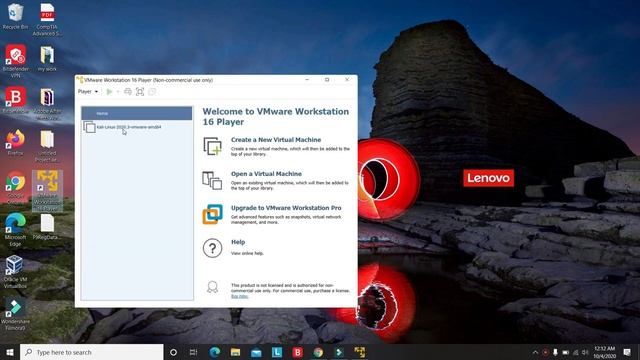The height and width of the screenshot is (360, 640).
Task: Click the Enter full screen toolbar icon
Action: [140, 92]
